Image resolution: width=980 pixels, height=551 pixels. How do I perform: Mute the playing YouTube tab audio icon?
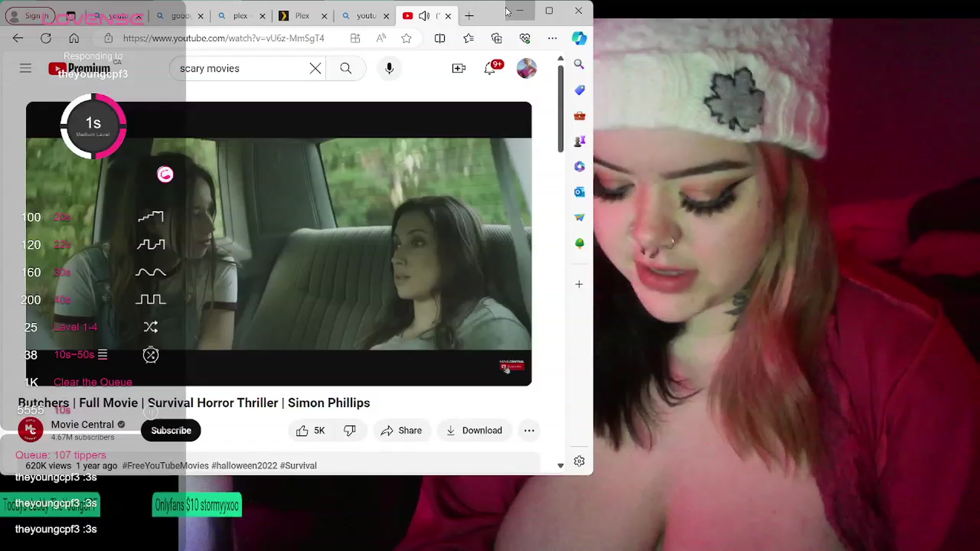point(424,16)
